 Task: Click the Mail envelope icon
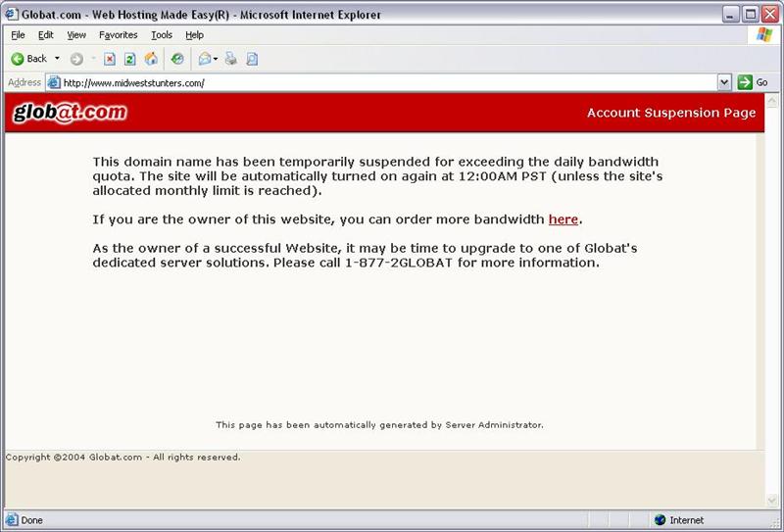pos(205,59)
